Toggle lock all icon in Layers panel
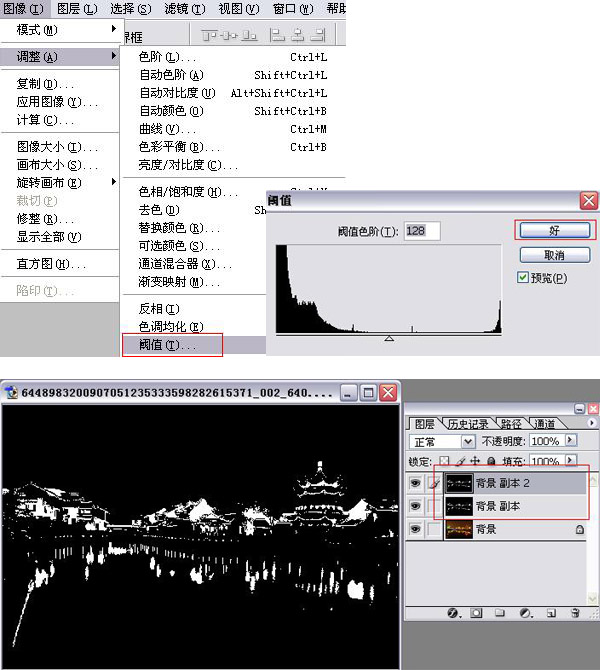The width and height of the screenshot is (600, 670). [x=491, y=461]
